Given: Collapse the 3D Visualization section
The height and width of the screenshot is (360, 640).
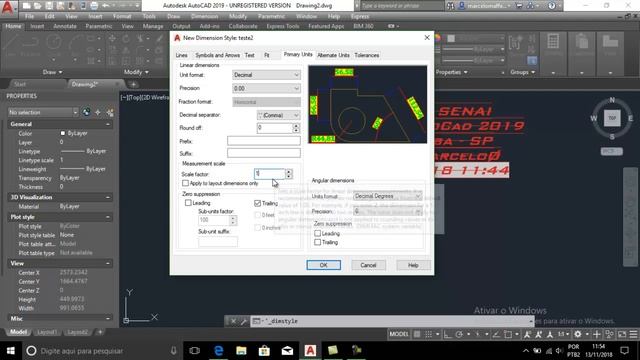Looking at the screenshot, I should pyautogui.click(x=108, y=197).
